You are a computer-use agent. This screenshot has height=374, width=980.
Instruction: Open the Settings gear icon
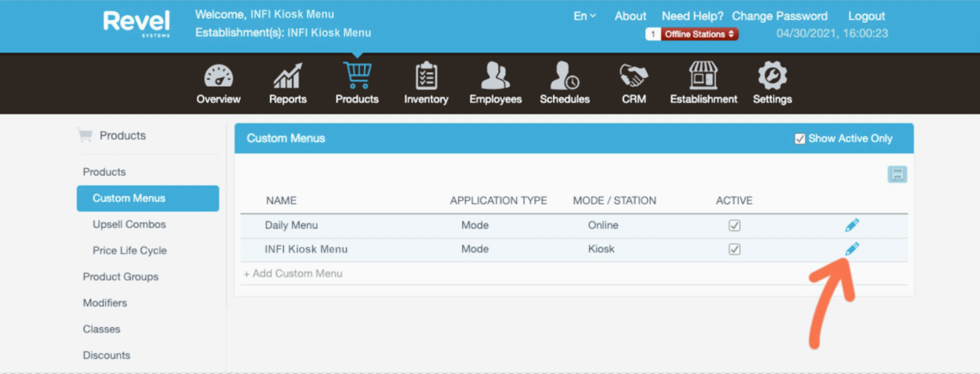pos(772,76)
